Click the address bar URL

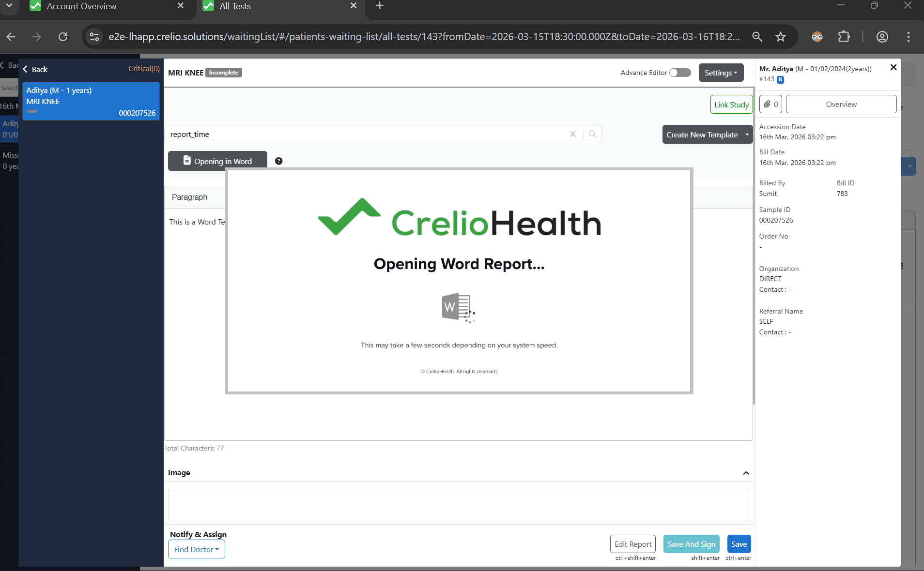click(x=424, y=37)
